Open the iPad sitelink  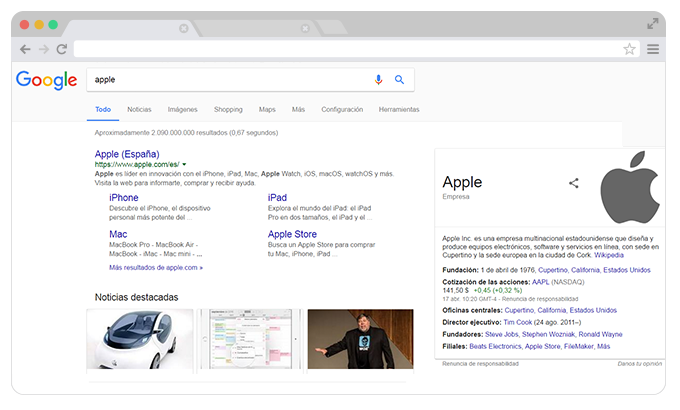click(x=277, y=197)
